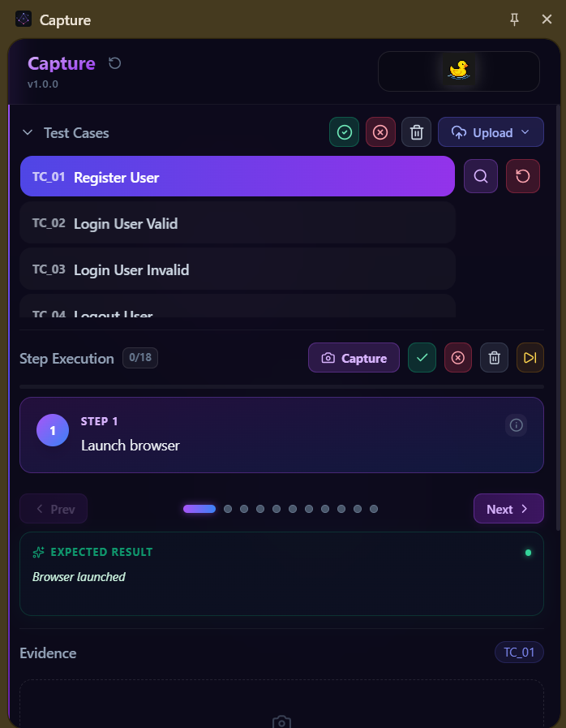View info for Step 1 Launch browser

[x=516, y=424]
